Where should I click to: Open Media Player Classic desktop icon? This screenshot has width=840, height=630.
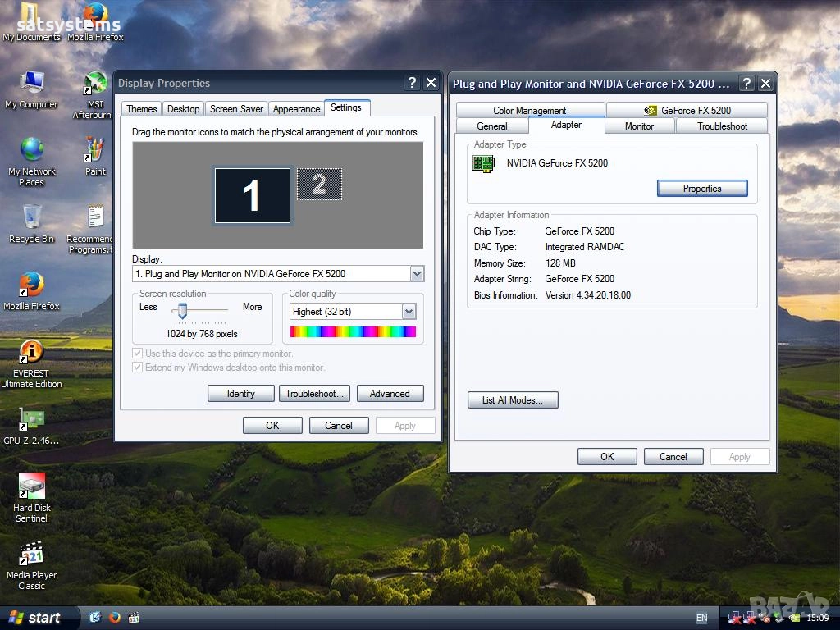tap(31, 555)
